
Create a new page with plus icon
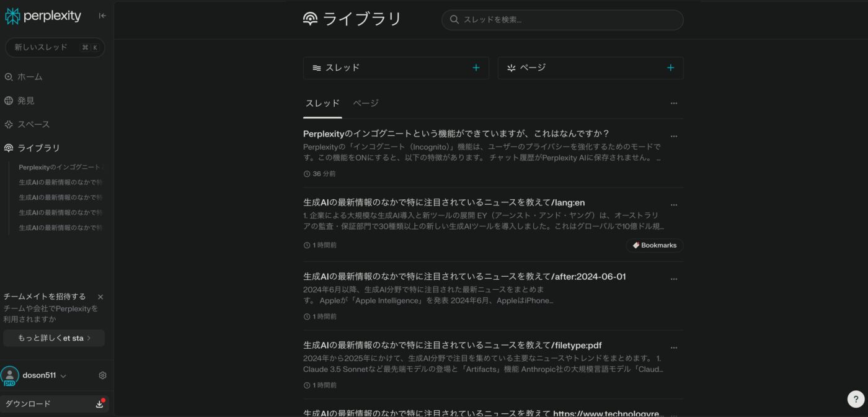pos(670,68)
